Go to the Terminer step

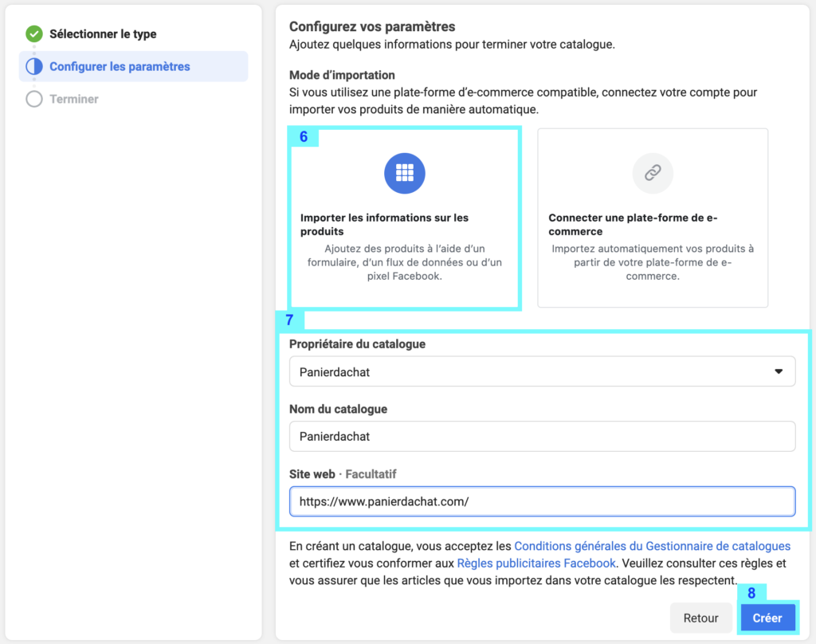[x=74, y=99]
